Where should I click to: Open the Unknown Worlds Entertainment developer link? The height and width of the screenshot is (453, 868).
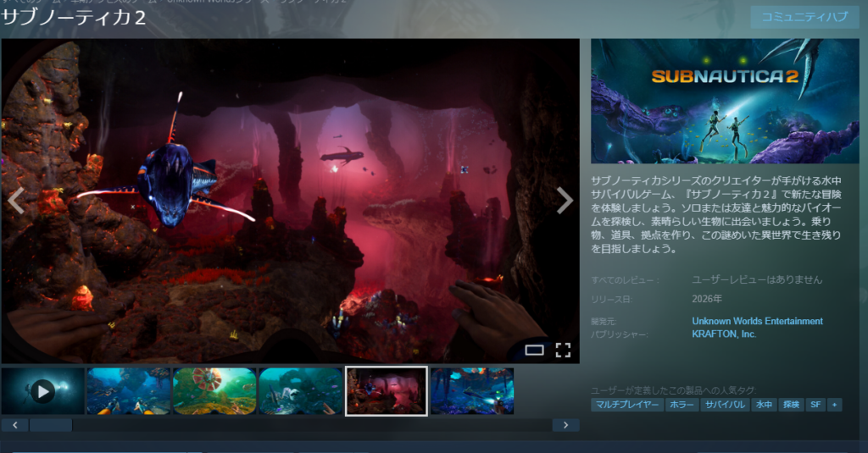click(757, 322)
